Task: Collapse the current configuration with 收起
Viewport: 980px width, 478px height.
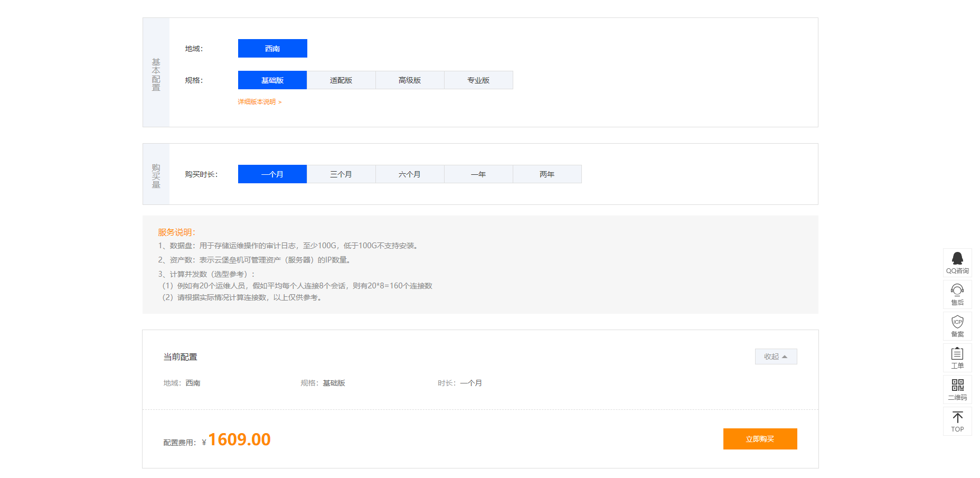Action: [x=776, y=356]
